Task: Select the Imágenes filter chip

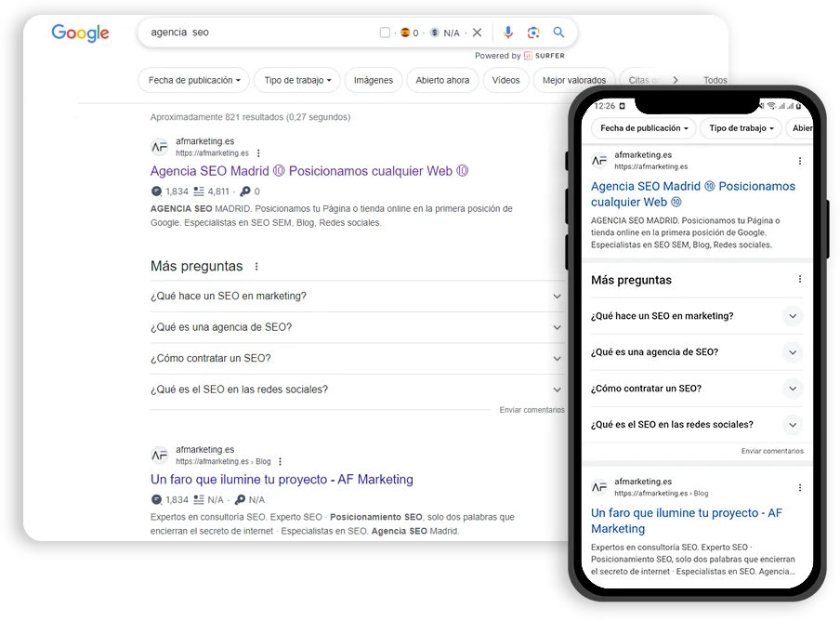Action: coord(374,80)
